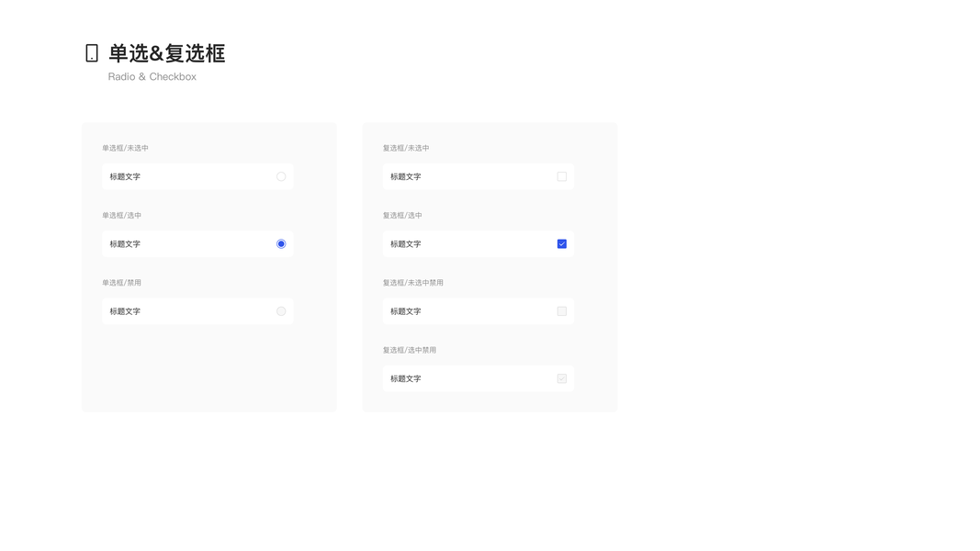Click 标题文字 text in the selected radio row
980x551 pixels.
125,244
